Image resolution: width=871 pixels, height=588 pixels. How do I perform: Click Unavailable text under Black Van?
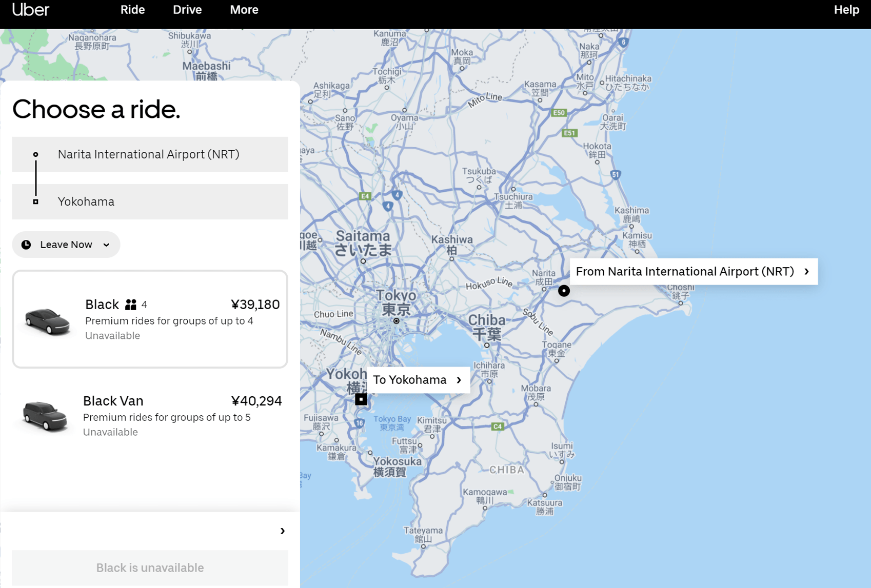click(110, 432)
